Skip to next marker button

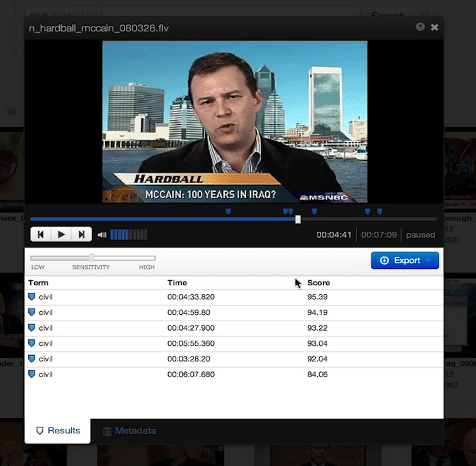(x=81, y=234)
